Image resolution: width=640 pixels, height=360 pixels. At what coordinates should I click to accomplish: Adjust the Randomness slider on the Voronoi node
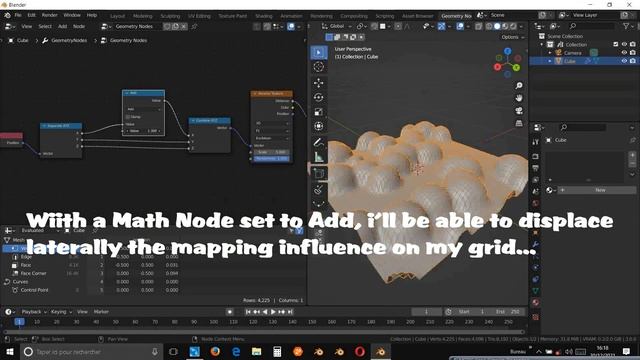271,158
